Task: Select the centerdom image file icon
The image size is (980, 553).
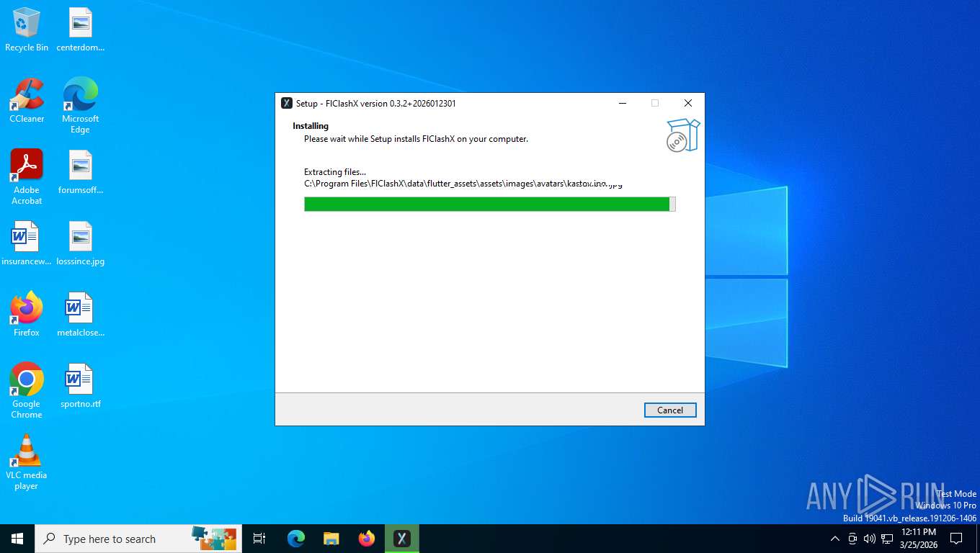Action: click(x=81, y=30)
